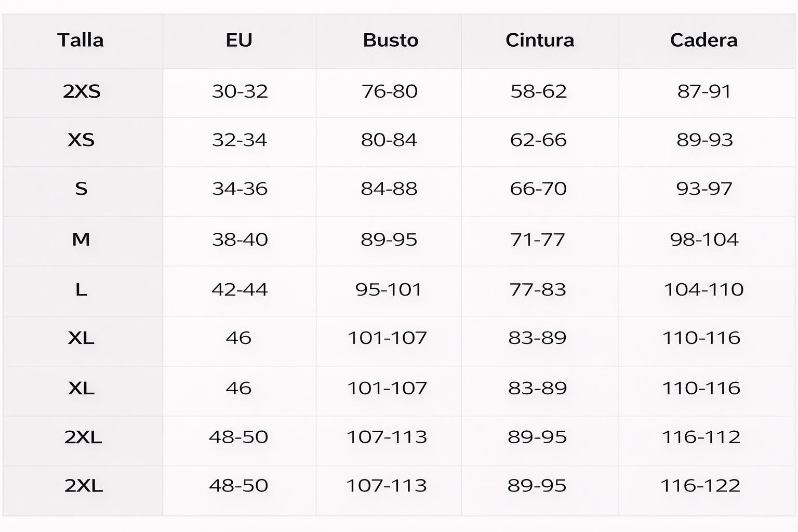Select hip value 116-122
This screenshot has width=798, height=532.
tap(700, 486)
